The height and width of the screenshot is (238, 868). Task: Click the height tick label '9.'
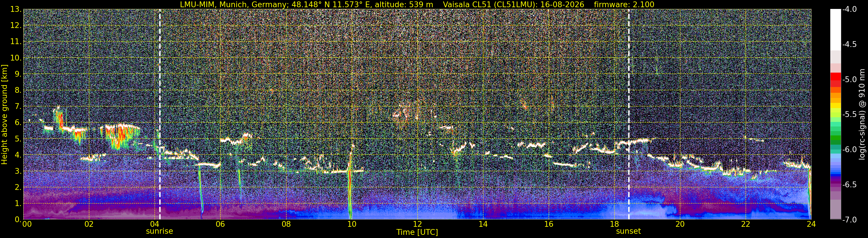coord(18,74)
